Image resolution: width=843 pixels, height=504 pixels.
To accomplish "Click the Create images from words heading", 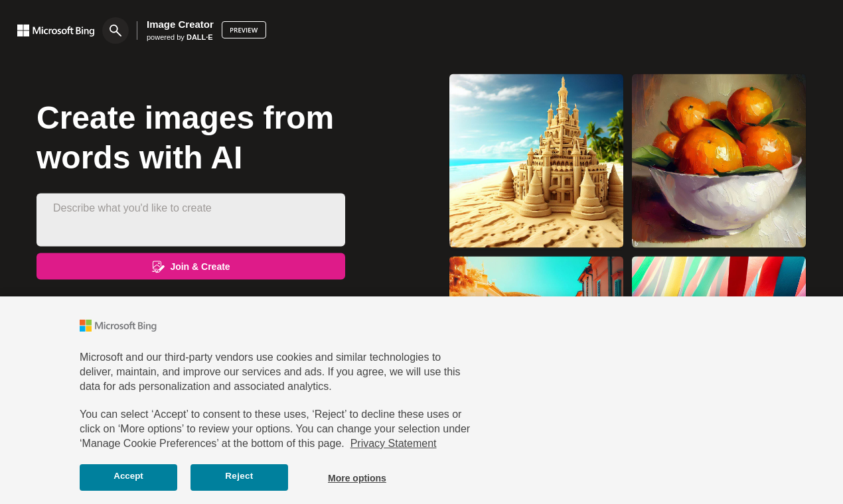I will 185,139.
